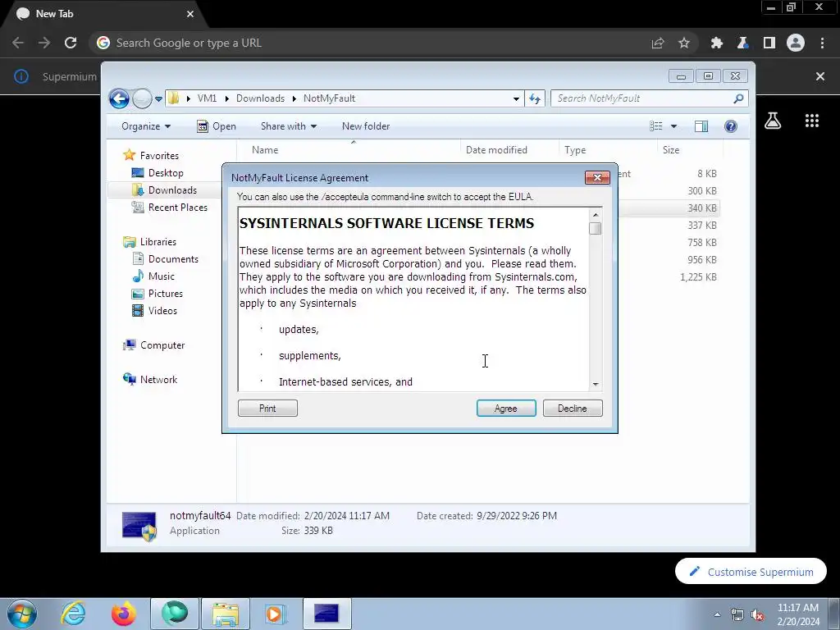
Task: Open the experiments flask icon in browser toolbar
Action: [743, 43]
